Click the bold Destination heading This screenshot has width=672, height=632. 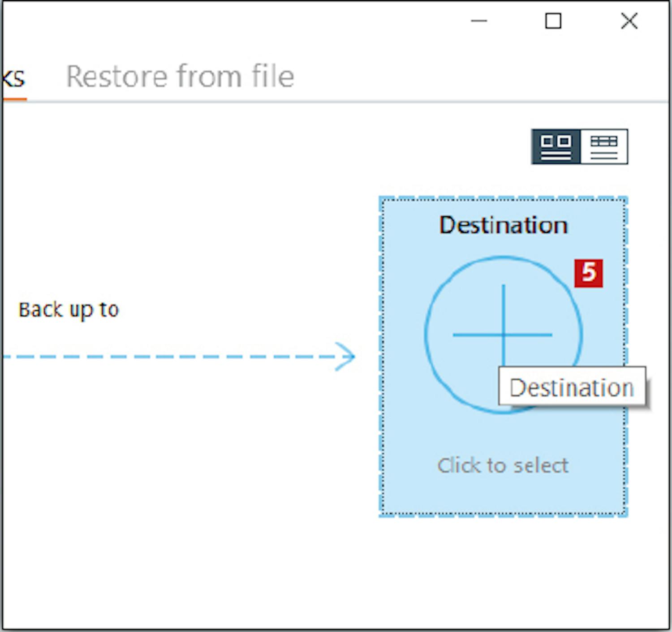pos(503,225)
